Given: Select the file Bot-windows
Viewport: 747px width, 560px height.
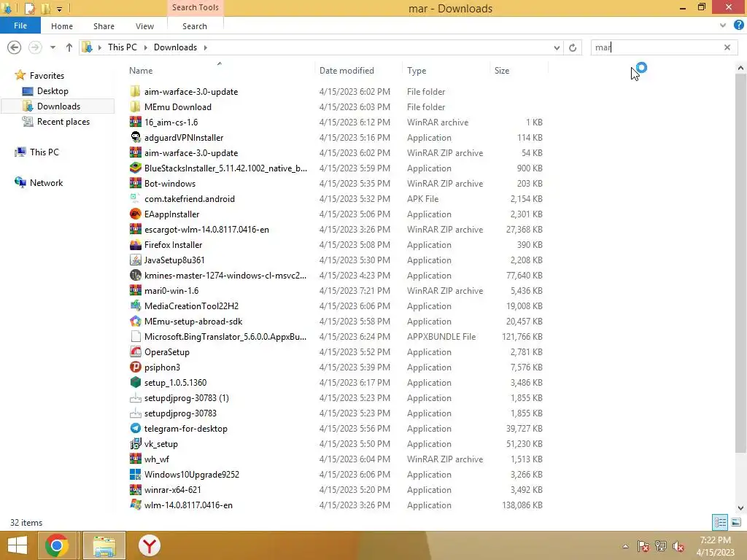Looking at the screenshot, I should (169, 183).
